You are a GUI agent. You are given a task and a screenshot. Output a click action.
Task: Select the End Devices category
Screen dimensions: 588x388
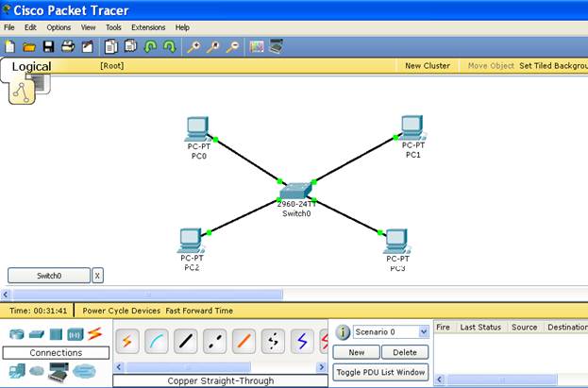point(17,371)
